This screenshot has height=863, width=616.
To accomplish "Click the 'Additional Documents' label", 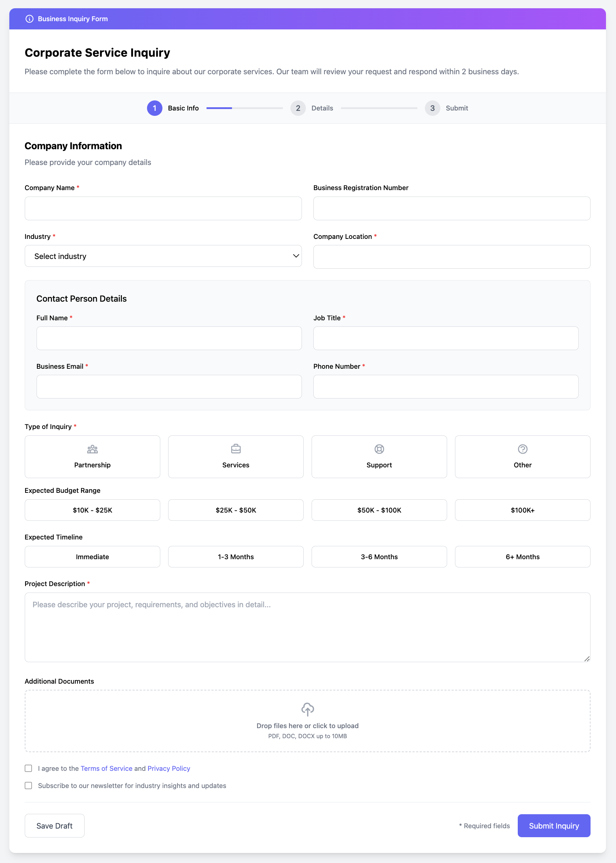I will 59,681.
